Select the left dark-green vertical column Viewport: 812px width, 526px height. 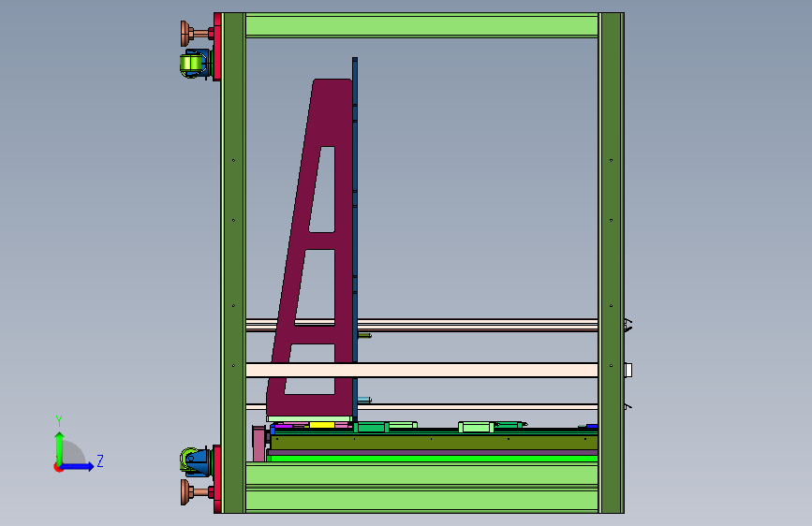click(x=233, y=263)
